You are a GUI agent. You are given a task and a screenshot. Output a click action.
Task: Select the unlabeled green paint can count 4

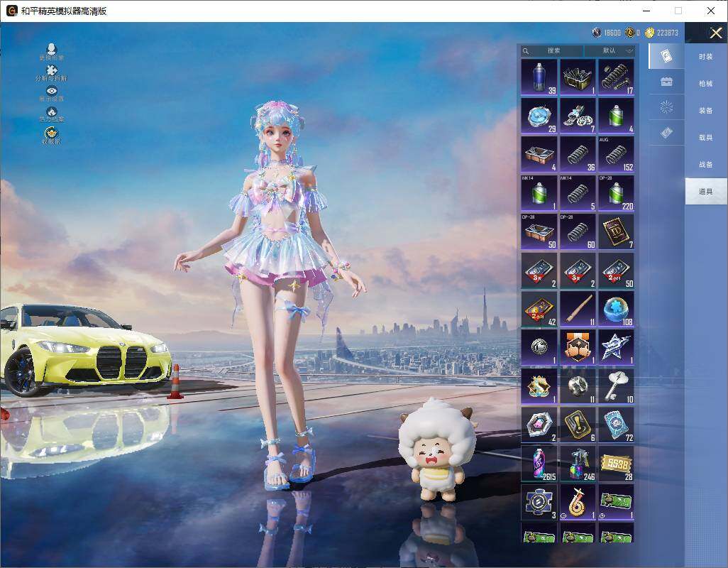pyautogui.click(x=616, y=116)
